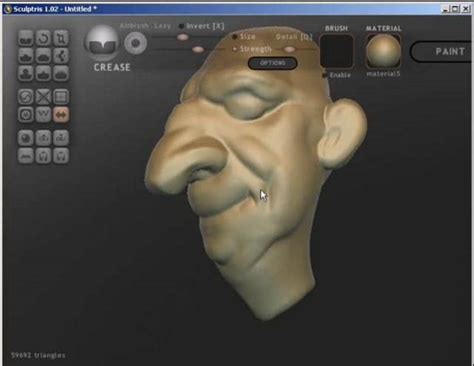Click the large Crease brush preview sphere
The width and height of the screenshot is (474, 366).
click(x=101, y=42)
